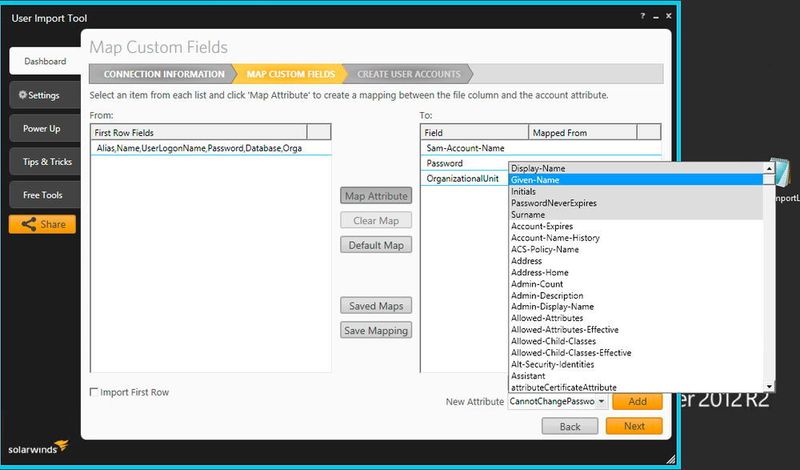
Task: Go to the Create User Accounts step
Action: (408, 74)
